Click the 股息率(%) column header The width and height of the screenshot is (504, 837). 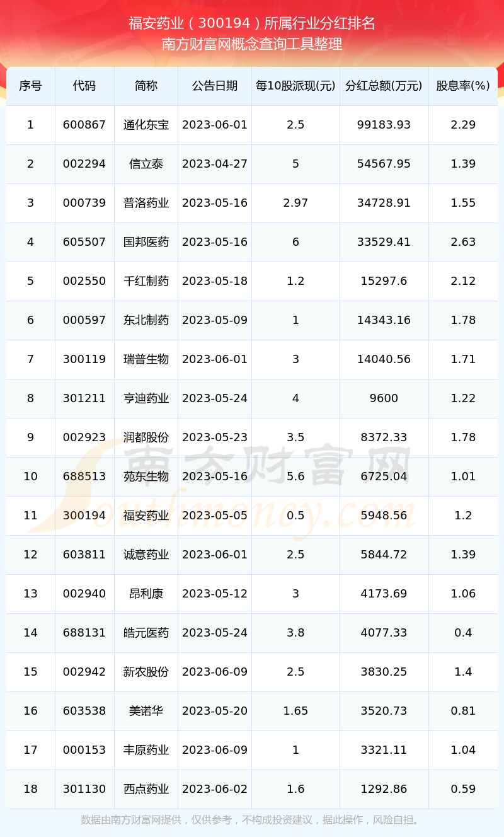pyautogui.click(x=463, y=86)
